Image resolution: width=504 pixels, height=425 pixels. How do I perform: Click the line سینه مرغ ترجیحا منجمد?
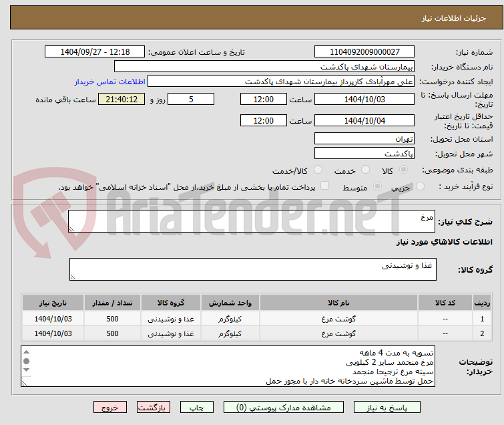tap(393, 372)
